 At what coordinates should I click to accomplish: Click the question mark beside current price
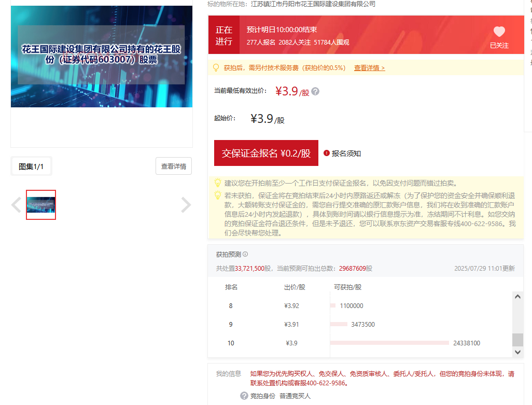click(x=315, y=92)
